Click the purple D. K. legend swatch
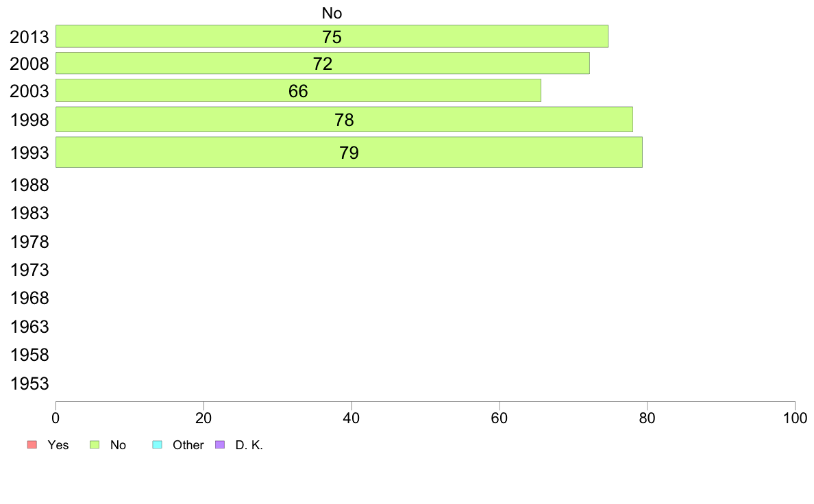The height and width of the screenshot is (504, 814). click(220, 445)
